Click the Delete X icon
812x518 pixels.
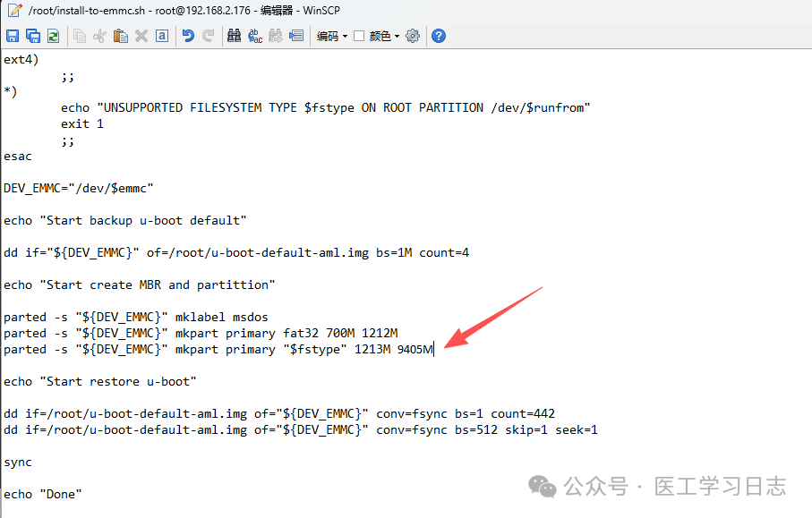[x=141, y=37]
